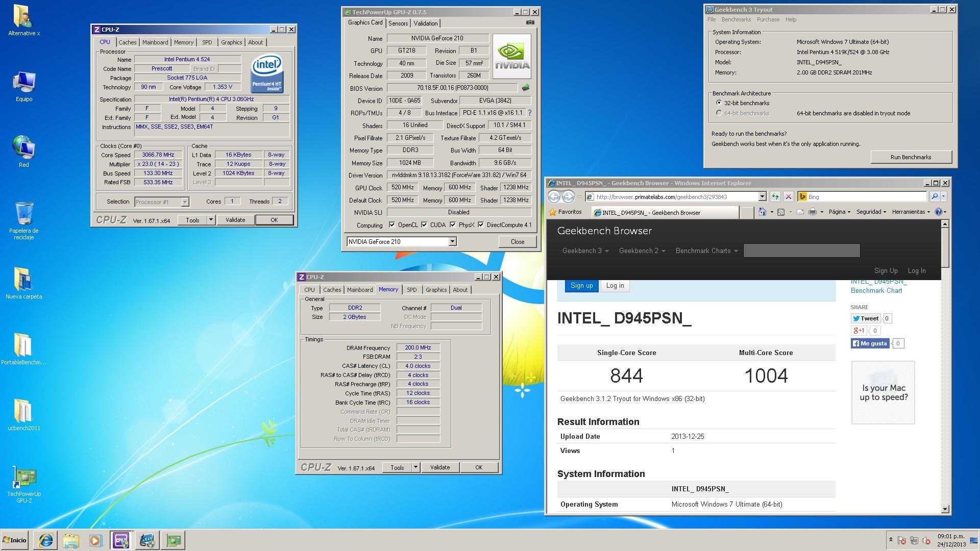
Task: Open Tools dropdown arrow in top CPU-Z
Action: coord(211,220)
